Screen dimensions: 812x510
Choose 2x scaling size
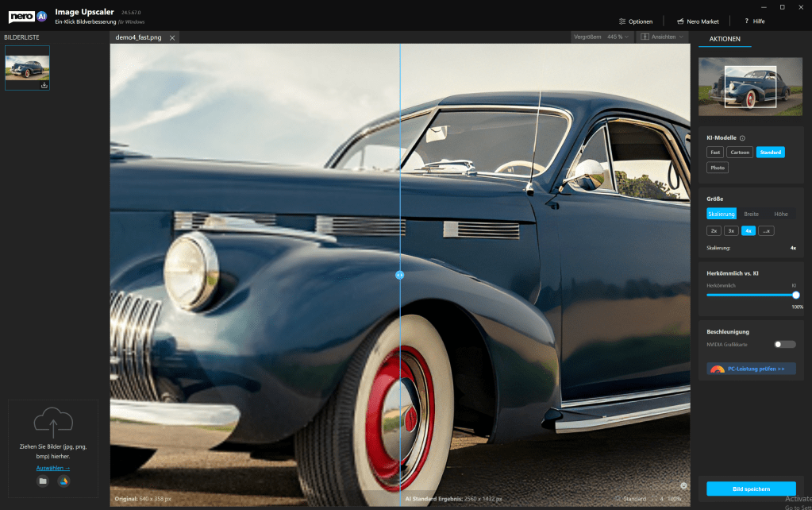(714, 230)
